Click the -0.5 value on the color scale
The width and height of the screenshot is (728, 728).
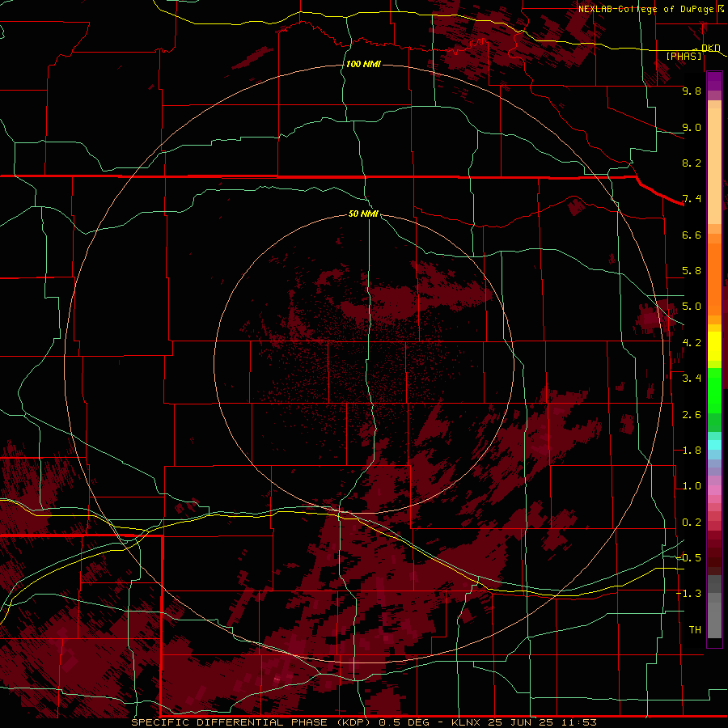coord(688,557)
